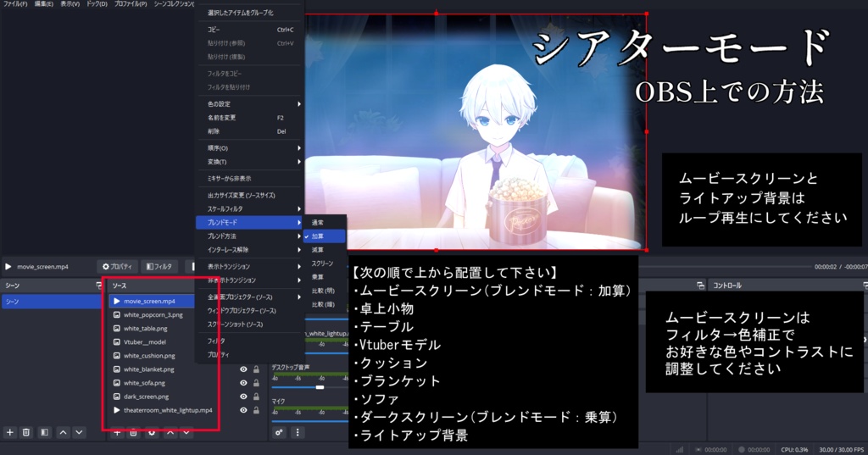The image size is (868, 455).
Task: Hide theaterroom_white_lightup.mp4 source
Action: [243, 411]
